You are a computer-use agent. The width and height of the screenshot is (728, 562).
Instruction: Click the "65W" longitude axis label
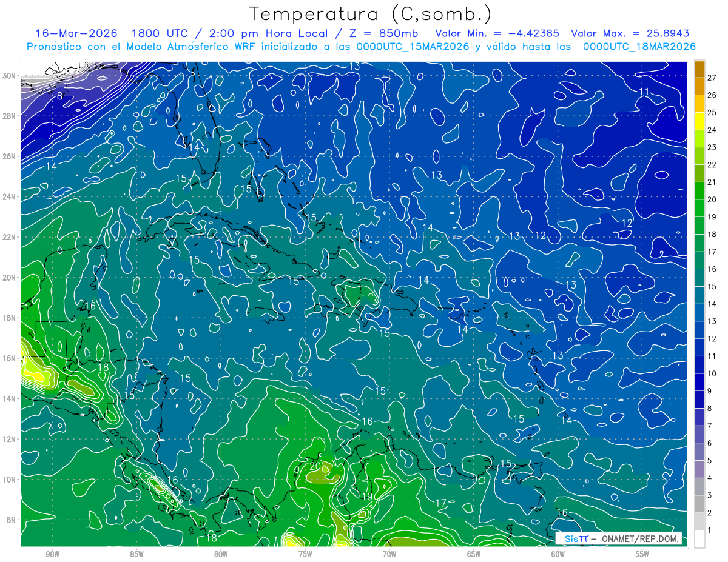point(474,554)
